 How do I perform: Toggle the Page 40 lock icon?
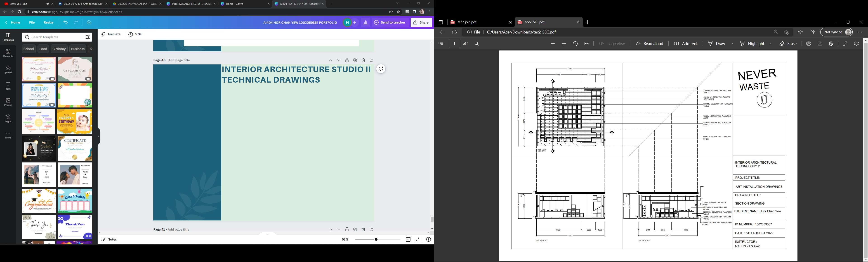coord(347,60)
